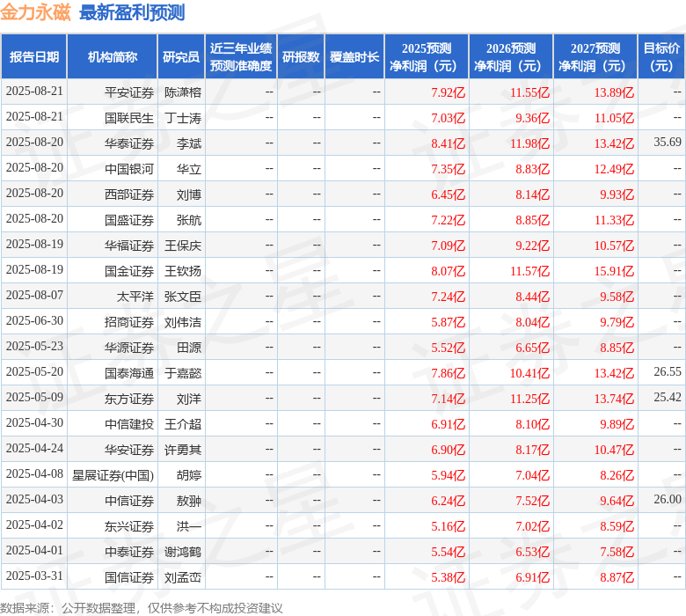Select institution 华源证券
686x616 pixels.
129,348
